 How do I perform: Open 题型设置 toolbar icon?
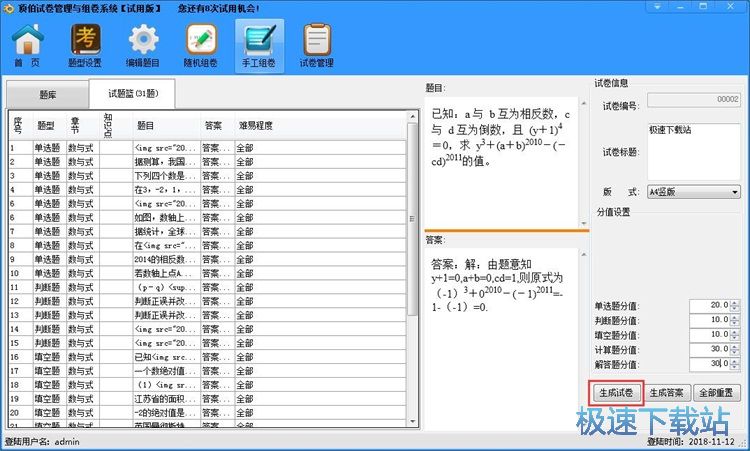tap(85, 44)
